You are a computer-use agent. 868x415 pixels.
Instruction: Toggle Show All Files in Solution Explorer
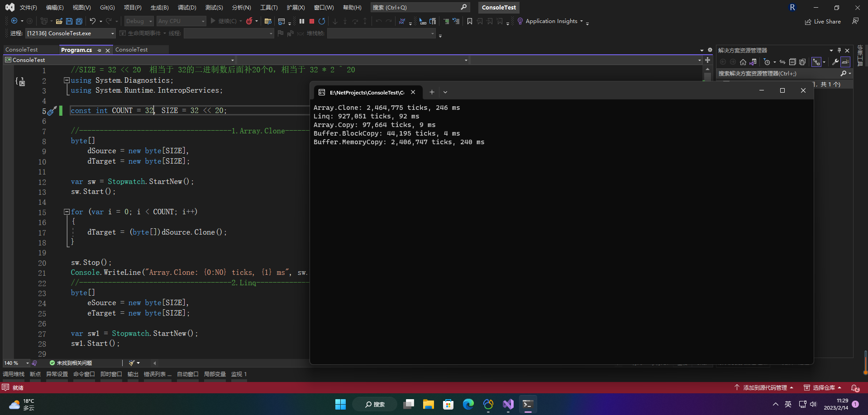tap(802, 62)
